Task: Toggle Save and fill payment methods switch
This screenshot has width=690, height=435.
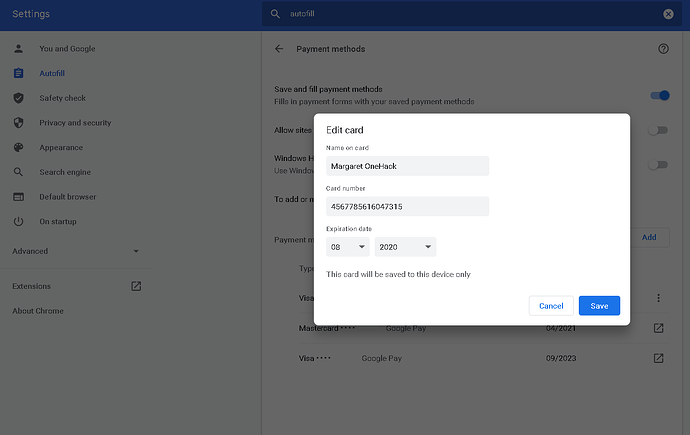Action: coord(660,95)
